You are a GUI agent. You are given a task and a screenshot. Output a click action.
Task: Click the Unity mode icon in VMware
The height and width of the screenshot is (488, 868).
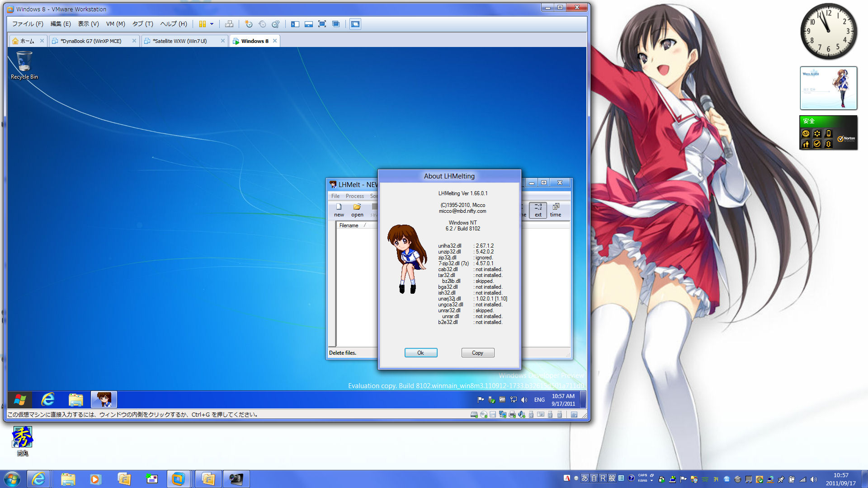click(x=336, y=24)
